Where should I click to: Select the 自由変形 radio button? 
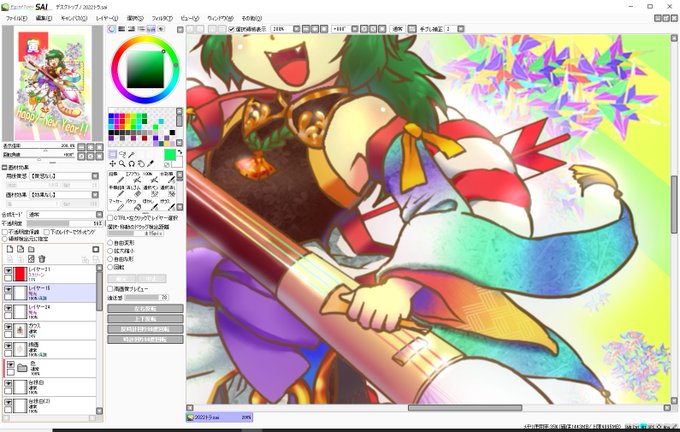[x=110, y=243]
